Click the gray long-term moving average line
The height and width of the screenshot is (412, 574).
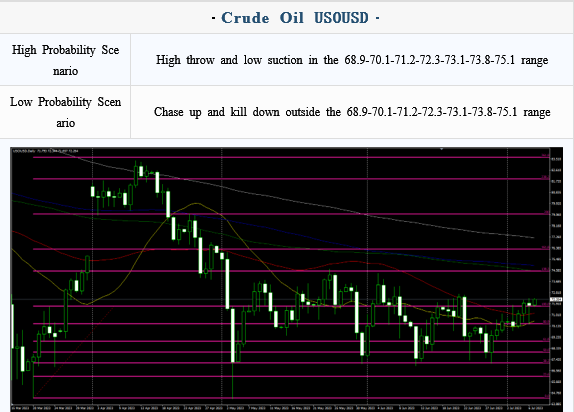click(293, 200)
